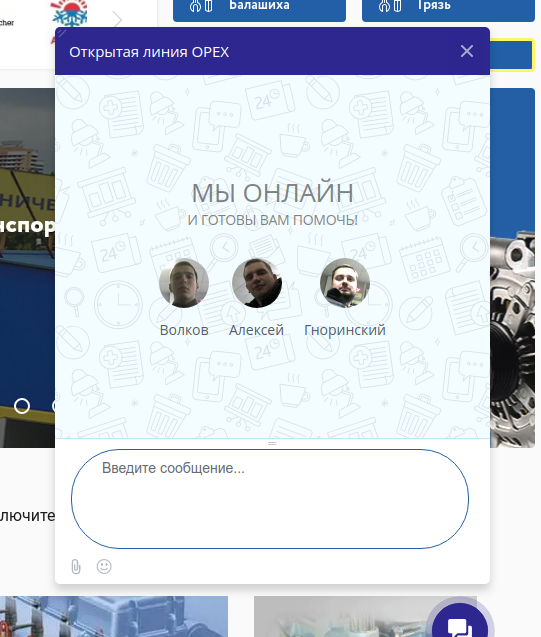Advance brand carousel with right chevron

coord(117,19)
